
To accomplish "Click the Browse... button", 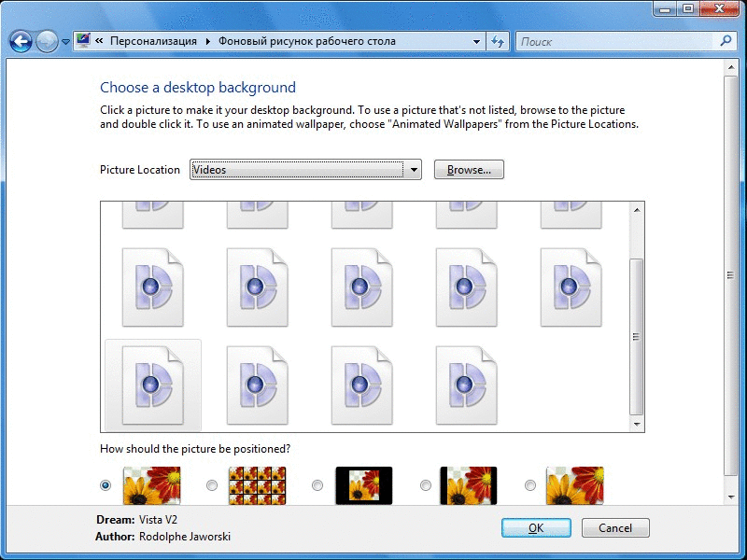I will click(469, 170).
